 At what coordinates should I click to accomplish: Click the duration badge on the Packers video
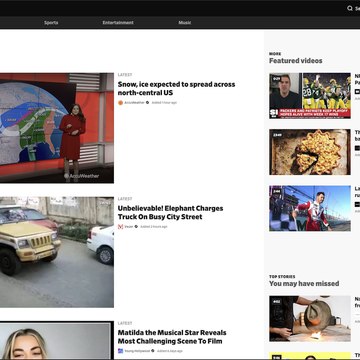pyautogui.click(x=276, y=79)
